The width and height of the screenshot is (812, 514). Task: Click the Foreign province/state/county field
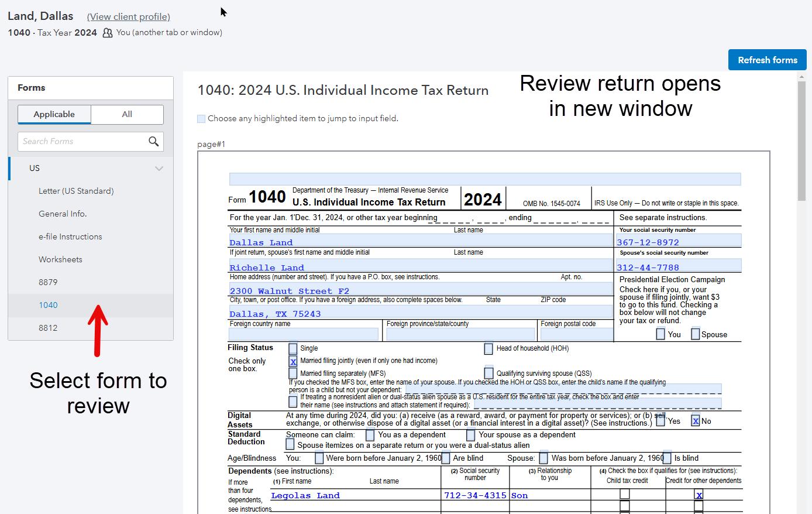click(460, 334)
